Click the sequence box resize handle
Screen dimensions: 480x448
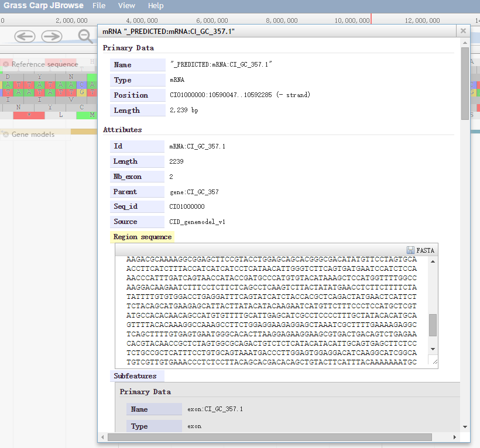434,363
